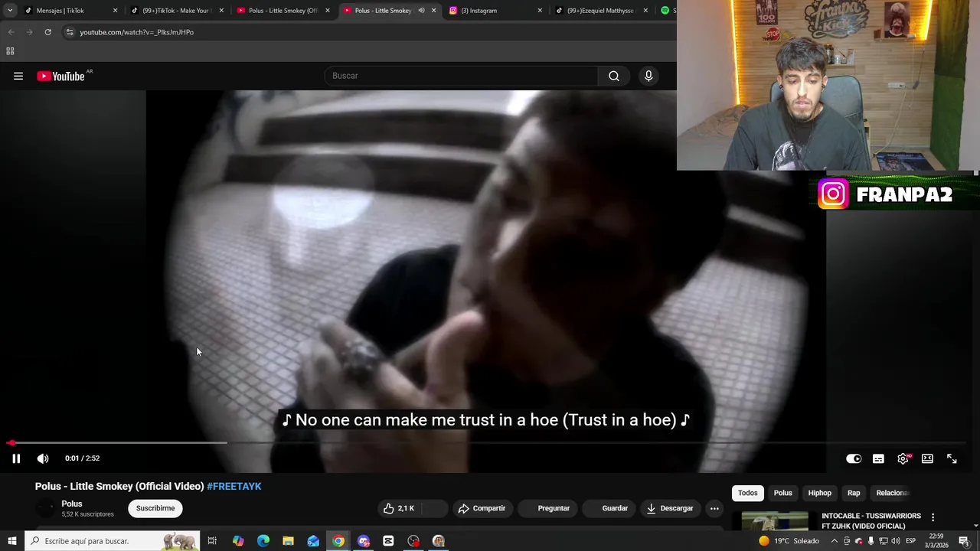Screen dimensions: 980x551
Task: Click Compartir share button
Action: click(x=482, y=508)
